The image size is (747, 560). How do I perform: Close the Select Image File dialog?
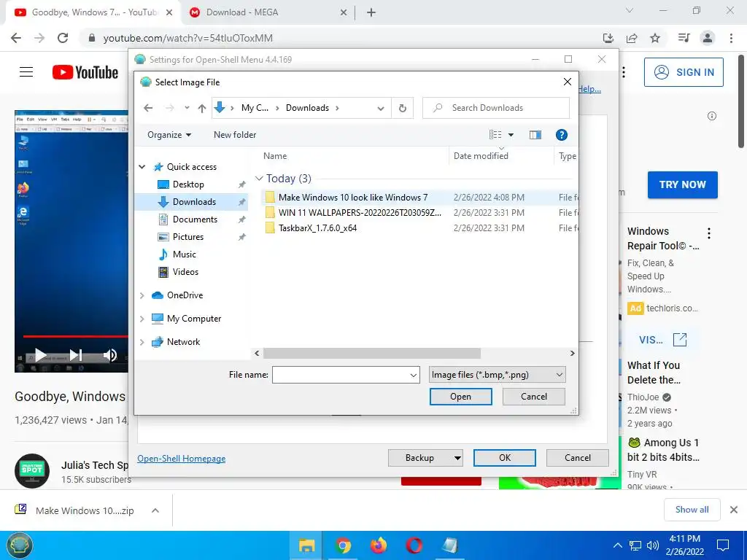(x=568, y=82)
